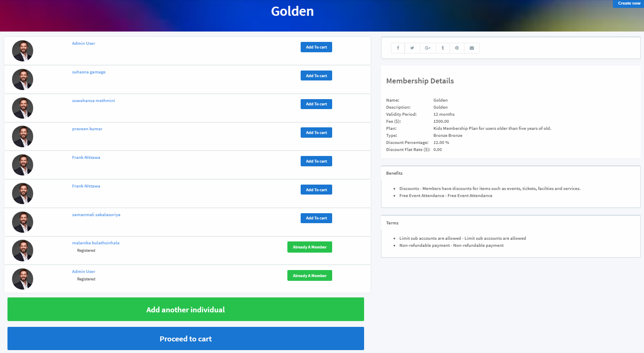Image resolution: width=644 pixels, height=353 pixels.
Task: Add 'praveen kumar' to cart
Action: [316, 133]
